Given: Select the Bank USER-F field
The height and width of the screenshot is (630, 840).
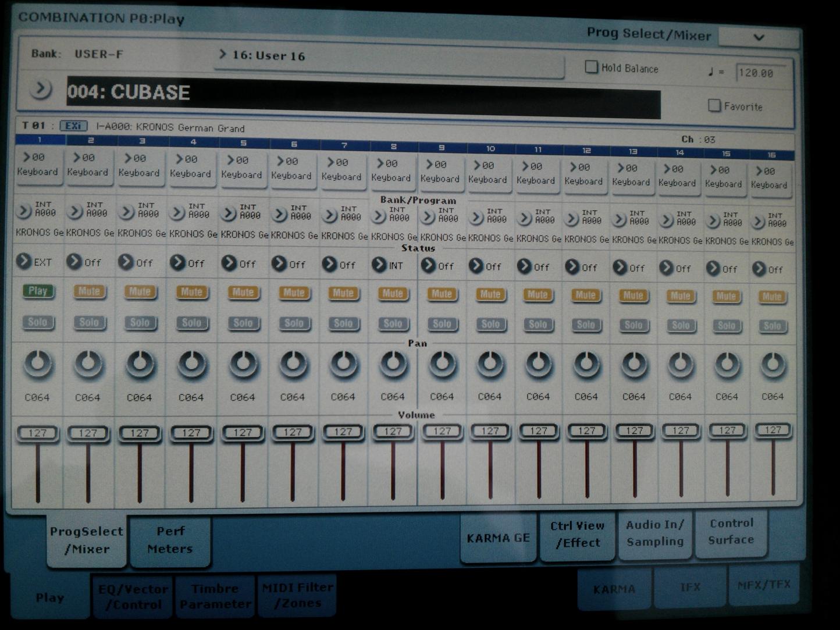Looking at the screenshot, I should [99, 54].
